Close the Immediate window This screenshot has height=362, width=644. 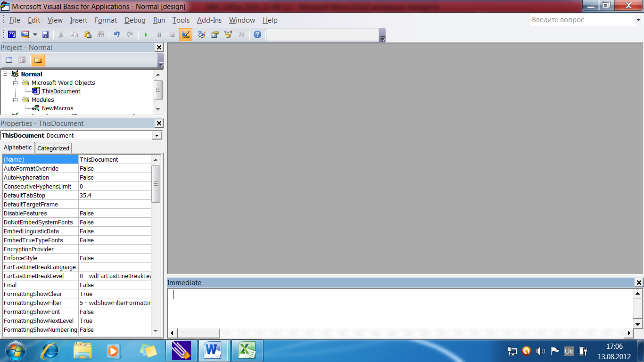639,282
